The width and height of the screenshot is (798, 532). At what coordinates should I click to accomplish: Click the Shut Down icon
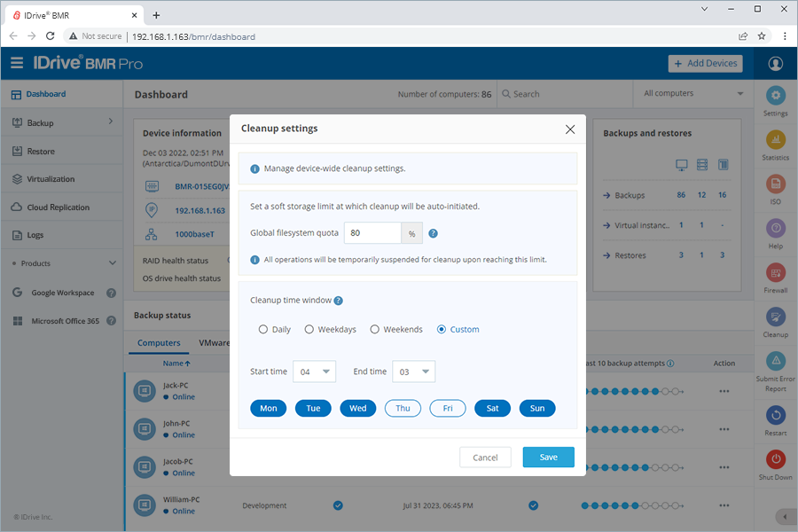pos(775,462)
